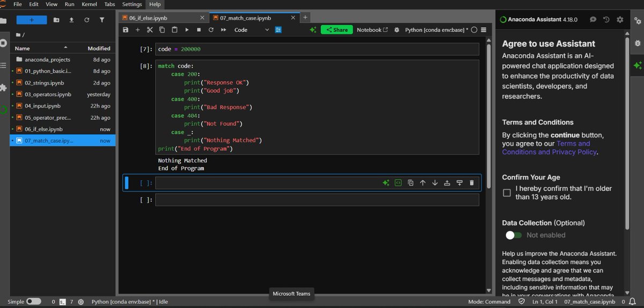Open the Extension Manager puzzle icon in sidebar

click(x=3, y=87)
